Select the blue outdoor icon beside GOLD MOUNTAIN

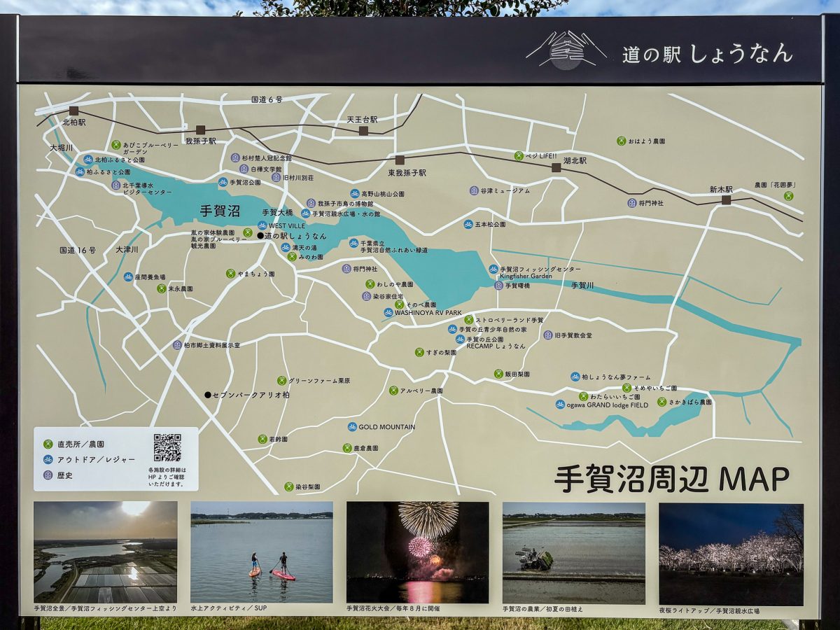click(351, 426)
